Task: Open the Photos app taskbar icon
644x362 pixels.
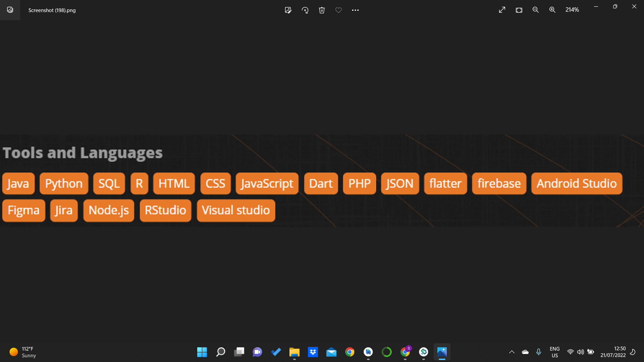Action: (442, 352)
